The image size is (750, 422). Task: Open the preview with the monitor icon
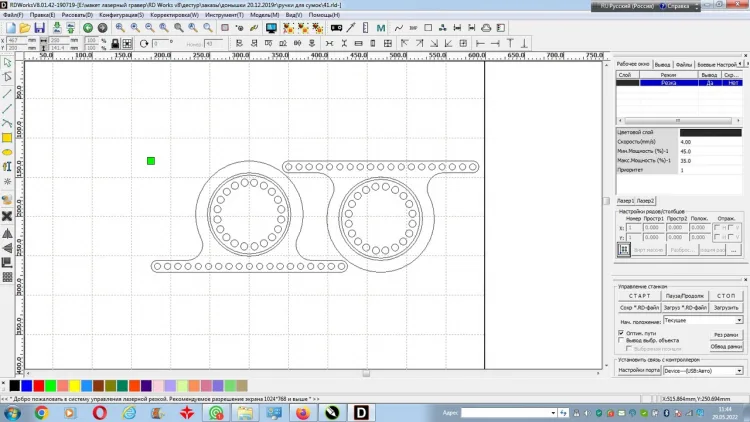click(x=271, y=28)
